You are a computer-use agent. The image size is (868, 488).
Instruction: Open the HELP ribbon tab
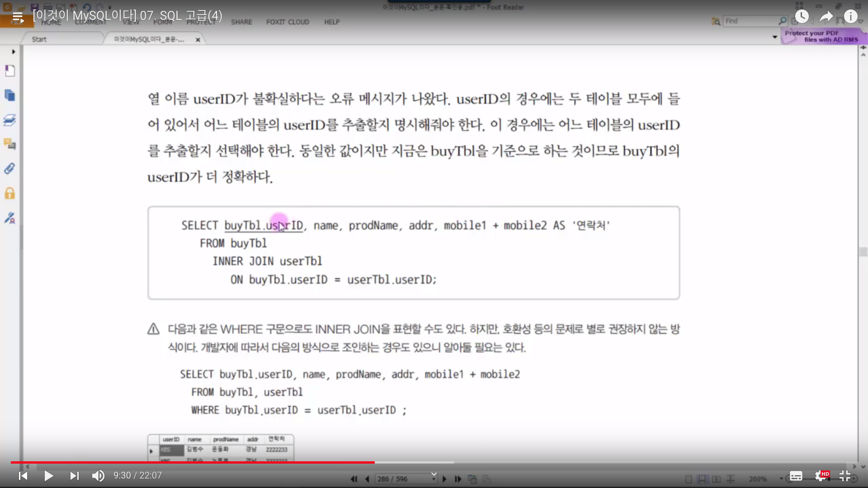coord(332,22)
